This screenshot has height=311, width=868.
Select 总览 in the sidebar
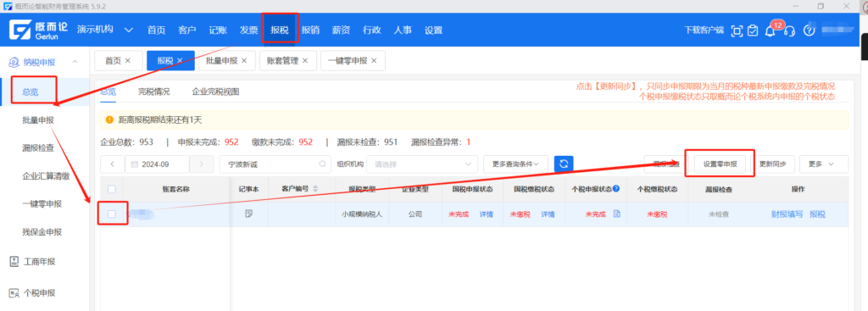click(31, 92)
